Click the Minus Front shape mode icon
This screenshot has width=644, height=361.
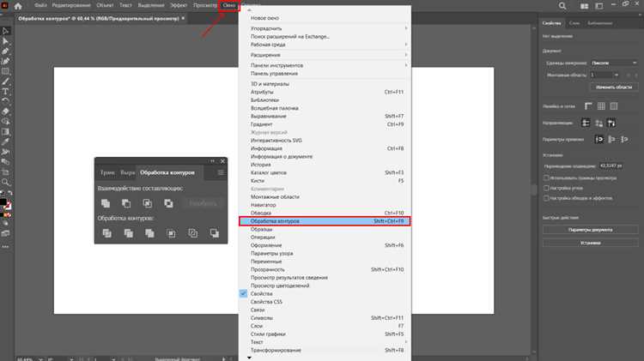pos(126,203)
